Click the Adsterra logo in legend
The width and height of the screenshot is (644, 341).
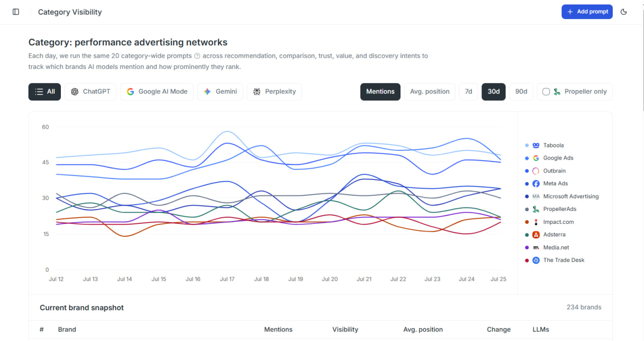(x=536, y=235)
